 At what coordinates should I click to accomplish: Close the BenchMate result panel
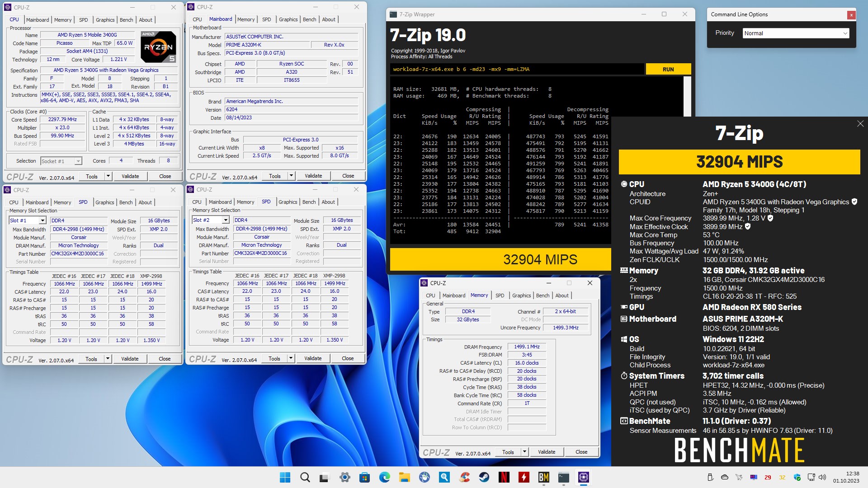(860, 124)
